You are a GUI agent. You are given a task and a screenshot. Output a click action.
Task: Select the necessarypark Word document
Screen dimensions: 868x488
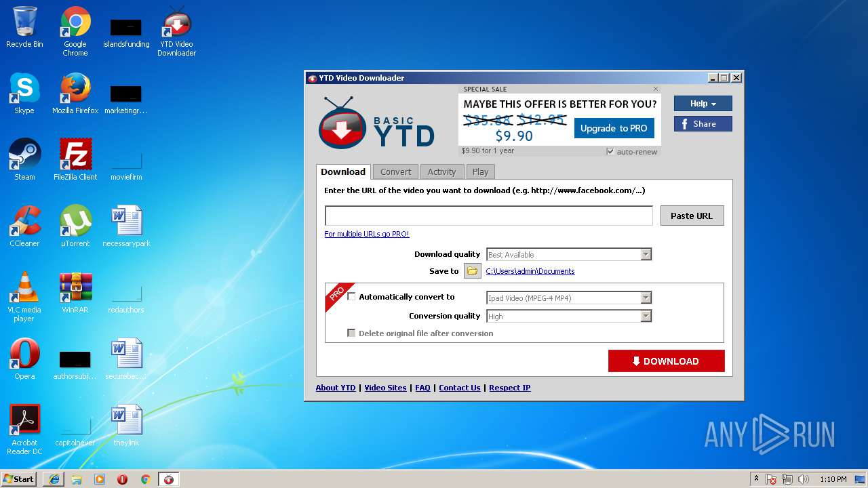coord(126,226)
